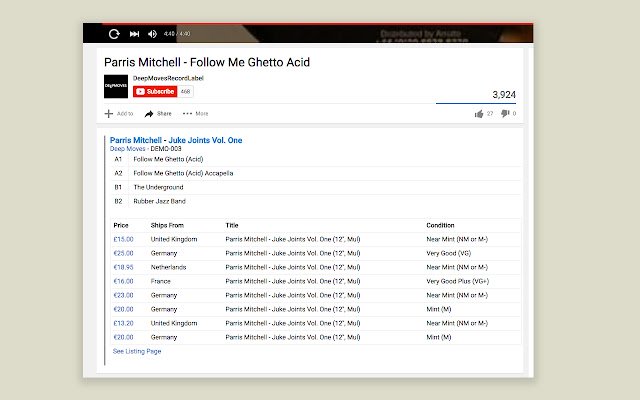Click the plus Add to icon
Screen dimensions: 640x400
(x=109, y=113)
